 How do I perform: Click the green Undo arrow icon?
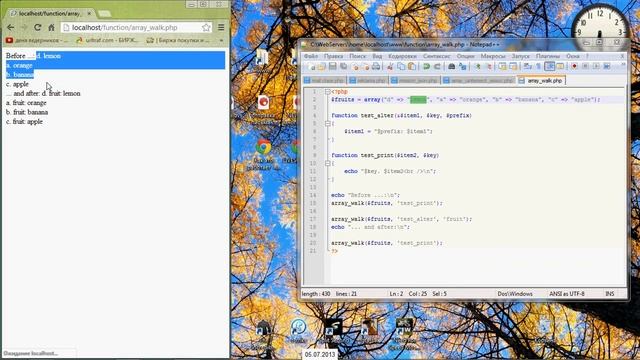(426, 67)
